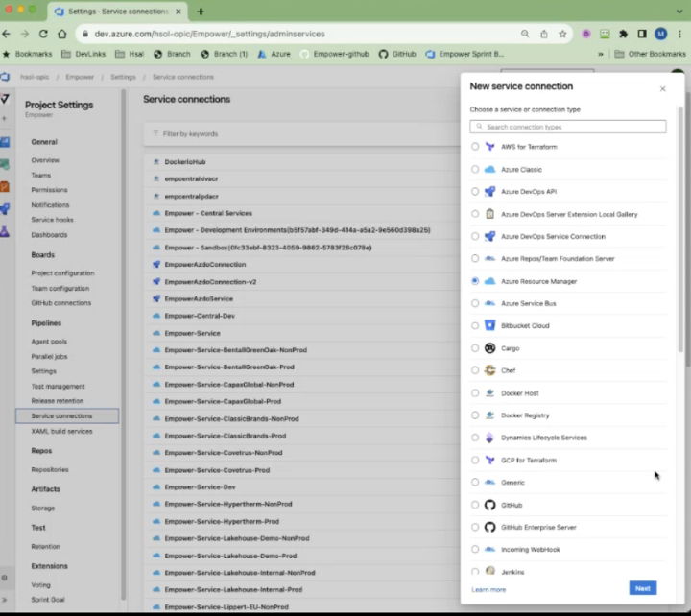Click the Empower breadcrumb link
This screenshot has height=616, width=691.
coord(80,77)
